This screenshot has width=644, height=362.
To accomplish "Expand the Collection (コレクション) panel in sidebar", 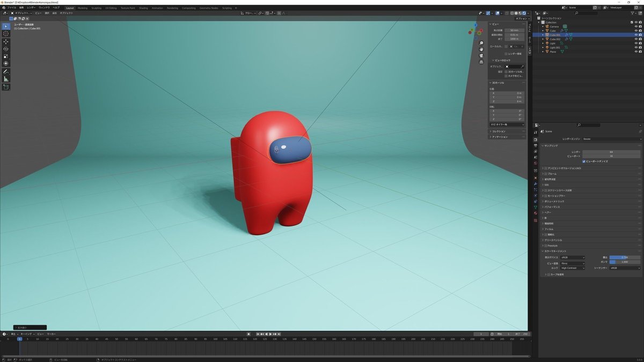I will (507, 131).
